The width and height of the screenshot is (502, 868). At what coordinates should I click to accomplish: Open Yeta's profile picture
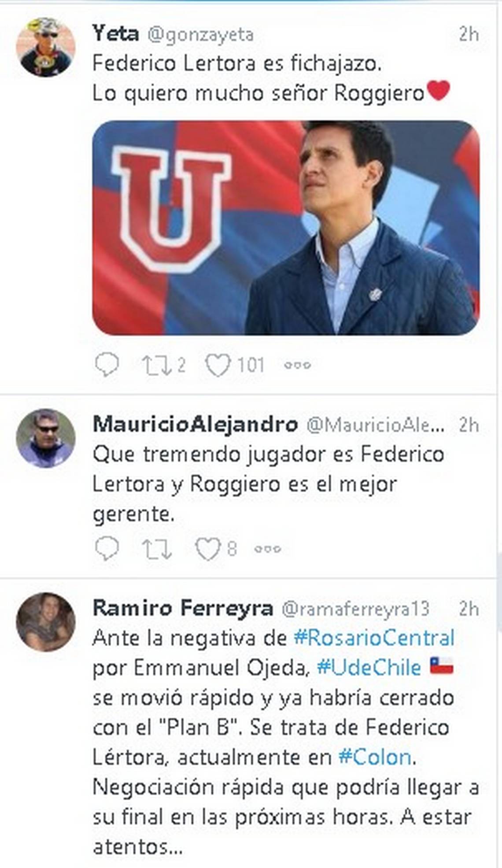(46, 47)
